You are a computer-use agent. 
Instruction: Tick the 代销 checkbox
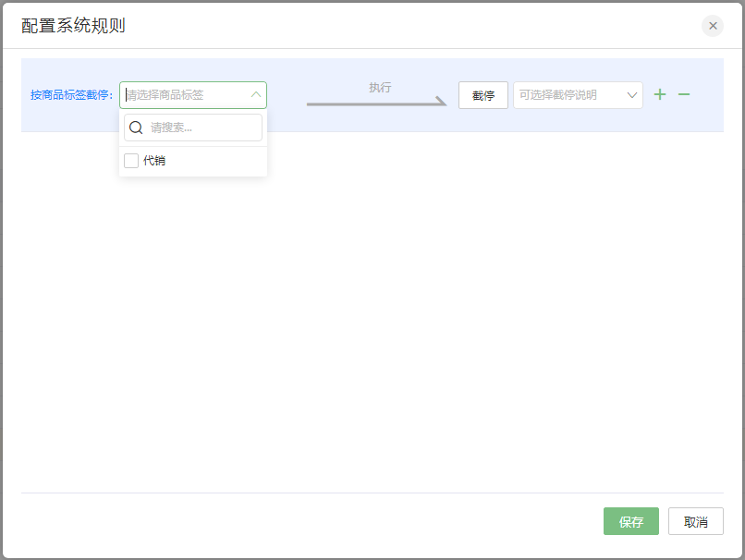131,161
